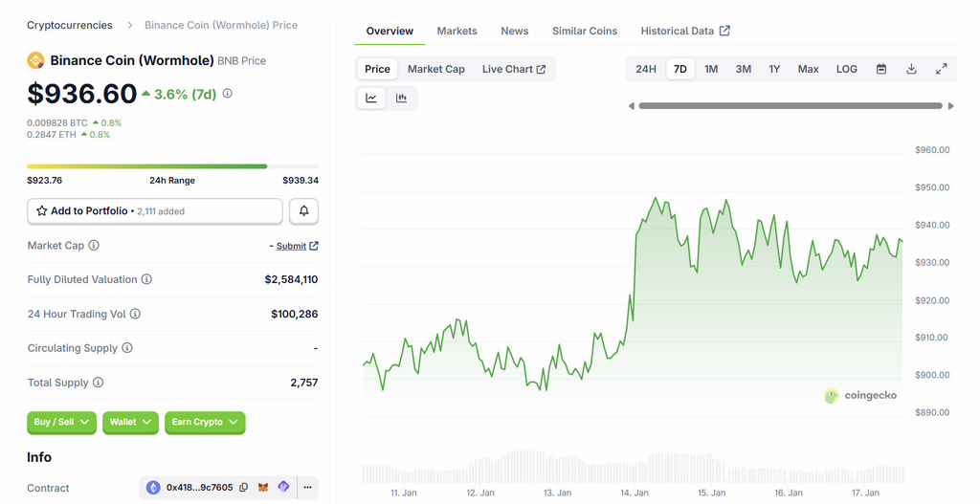Download the chart data

tap(911, 69)
